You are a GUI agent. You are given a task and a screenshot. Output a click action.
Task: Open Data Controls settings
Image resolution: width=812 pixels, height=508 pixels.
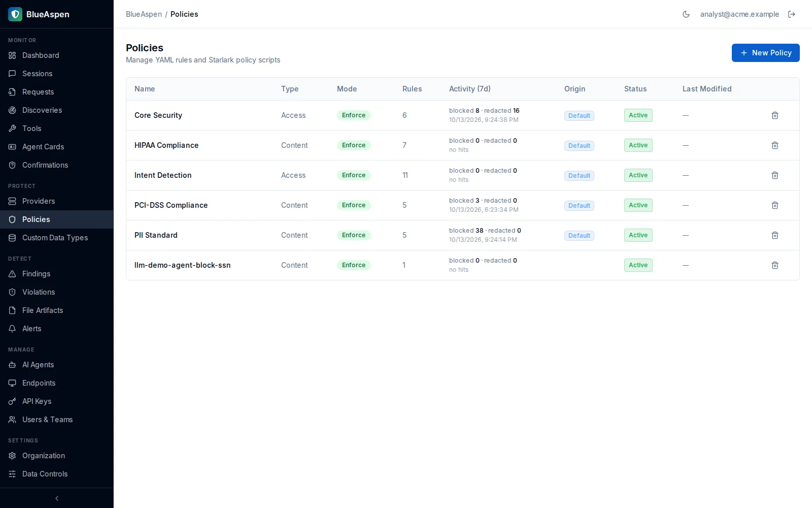tap(57, 474)
